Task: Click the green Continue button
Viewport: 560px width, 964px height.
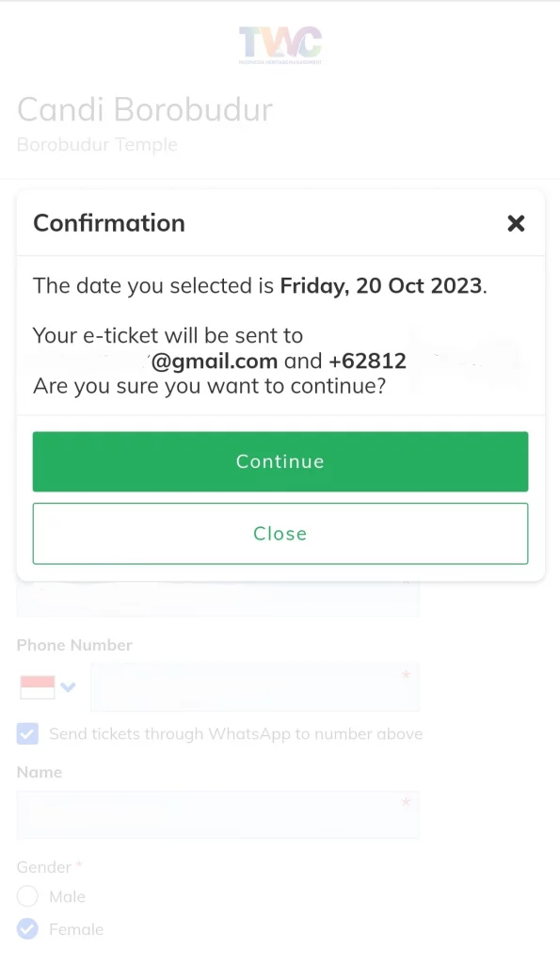Action: [280, 461]
